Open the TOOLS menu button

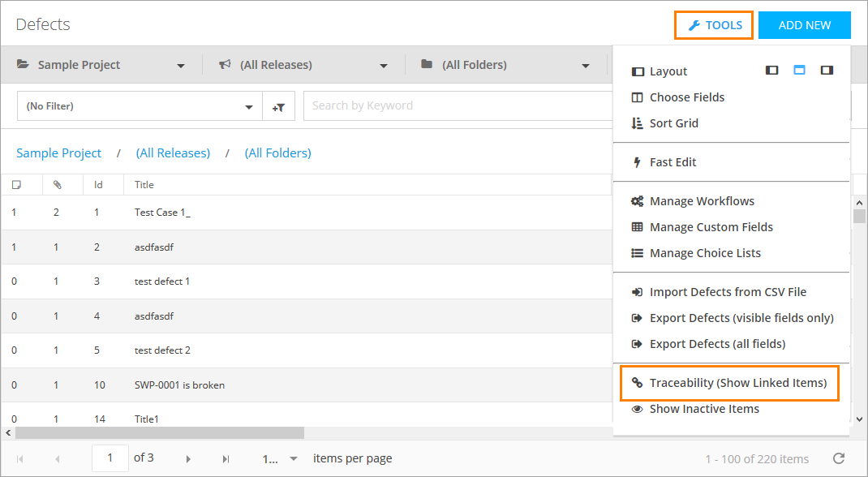[714, 25]
